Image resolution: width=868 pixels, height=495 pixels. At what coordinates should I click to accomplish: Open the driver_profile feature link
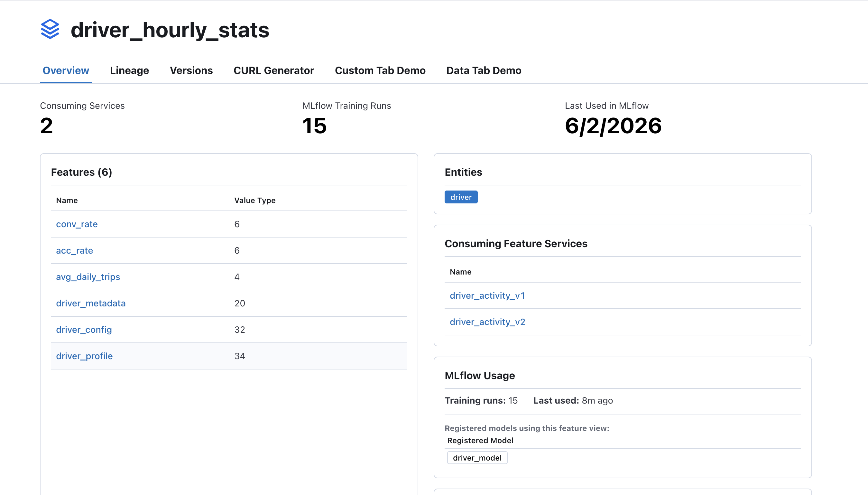84,356
